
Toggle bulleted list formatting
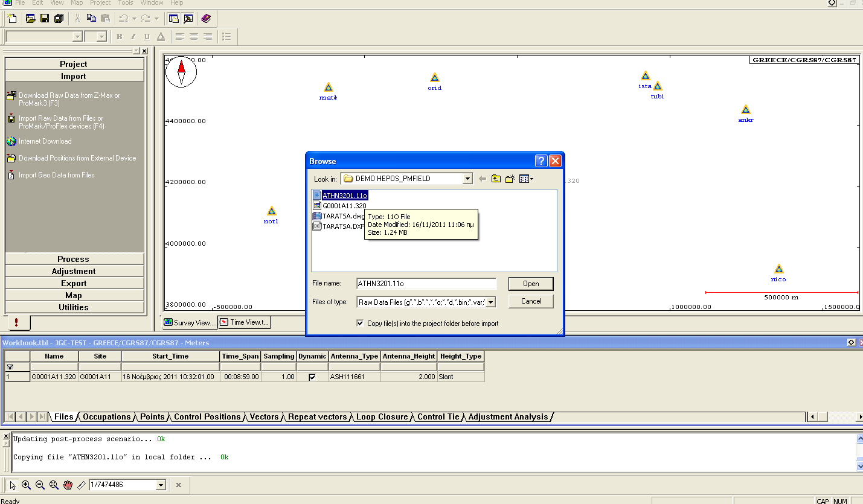pos(226,37)
